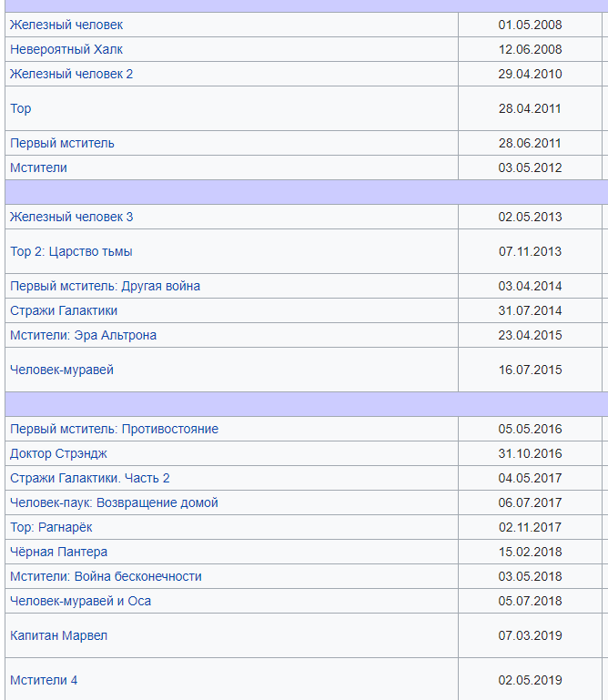Open Мстители: Война бесконечности article

[106, 576]
